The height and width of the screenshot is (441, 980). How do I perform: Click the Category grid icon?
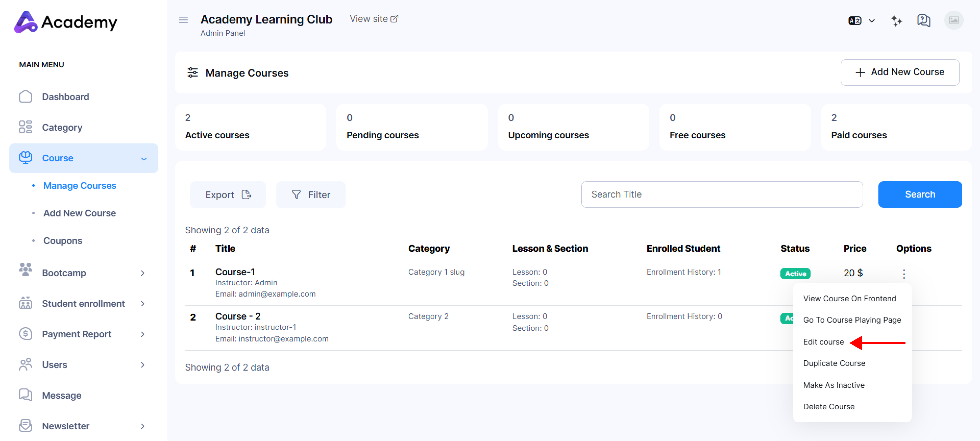coord(26,127)
